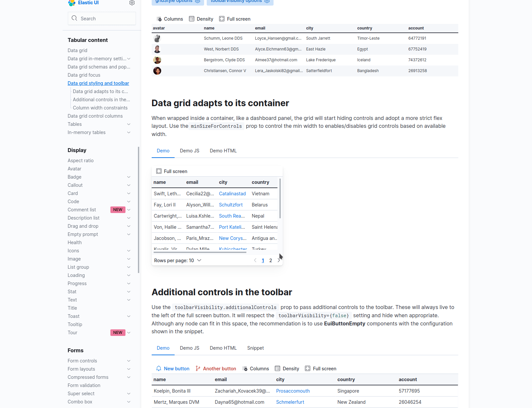Select page 2 in the pagination

tap(271, 261)
